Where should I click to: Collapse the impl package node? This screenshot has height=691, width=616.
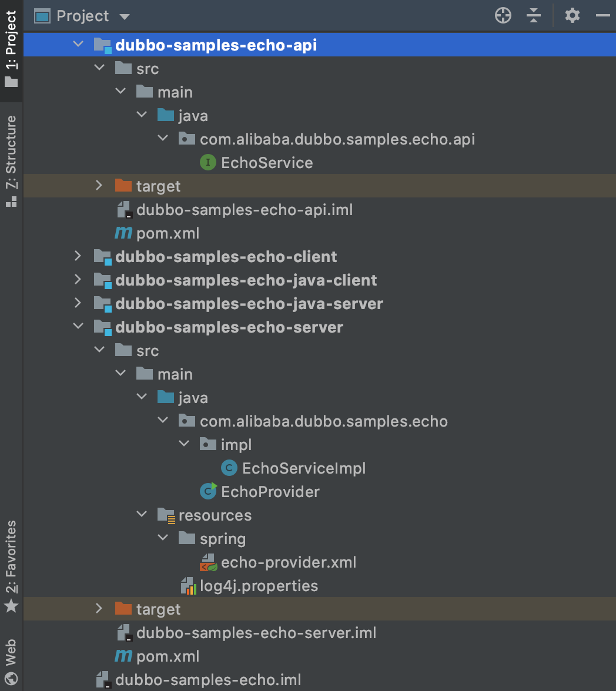coord(184,444)
